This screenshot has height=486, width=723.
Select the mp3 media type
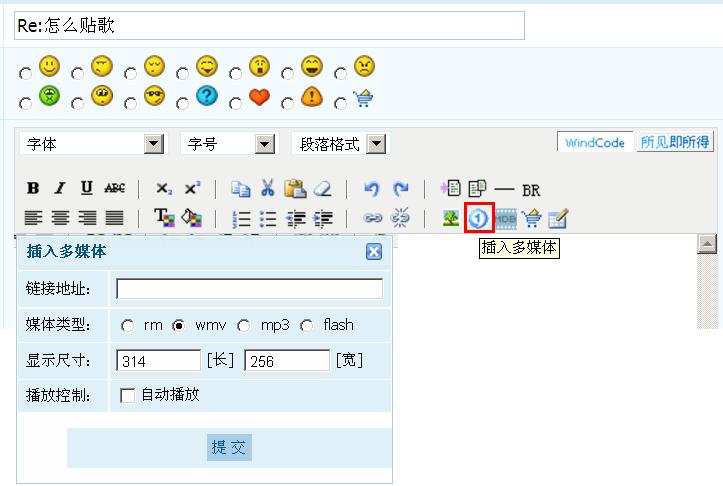click(244, 325)
